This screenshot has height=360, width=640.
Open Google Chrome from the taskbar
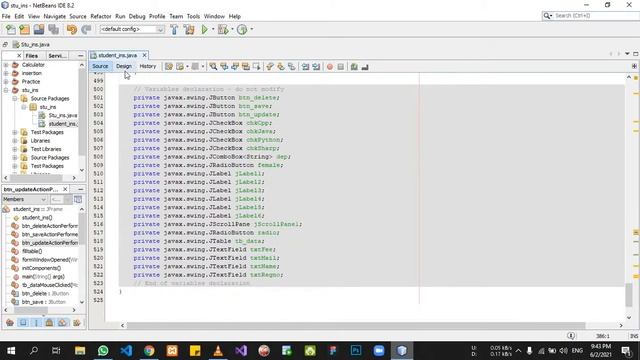point(149,350)
